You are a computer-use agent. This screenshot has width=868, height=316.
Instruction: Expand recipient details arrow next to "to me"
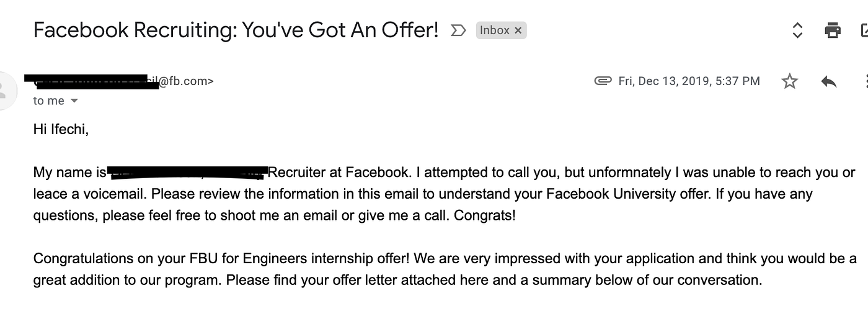(x=74, y=101)
